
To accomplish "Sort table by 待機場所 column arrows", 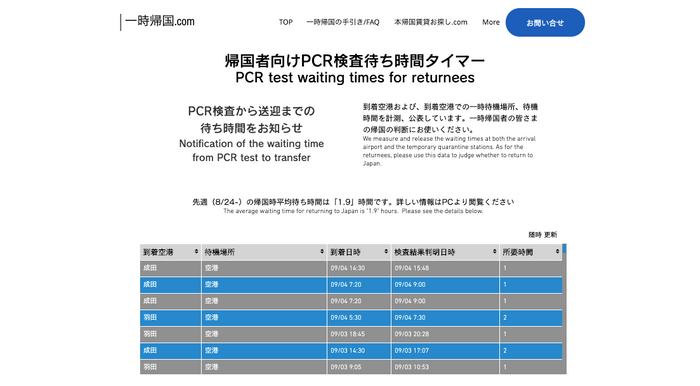I will (322, 252).
